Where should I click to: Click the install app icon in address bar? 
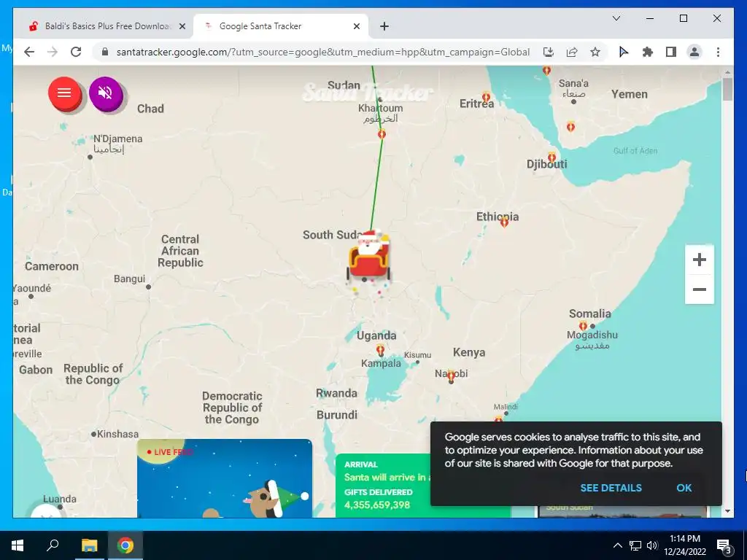[549, 52]
